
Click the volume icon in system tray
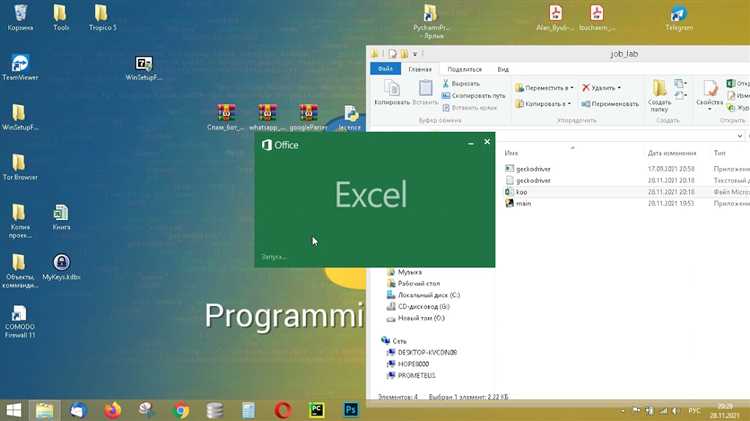[675, 411]
